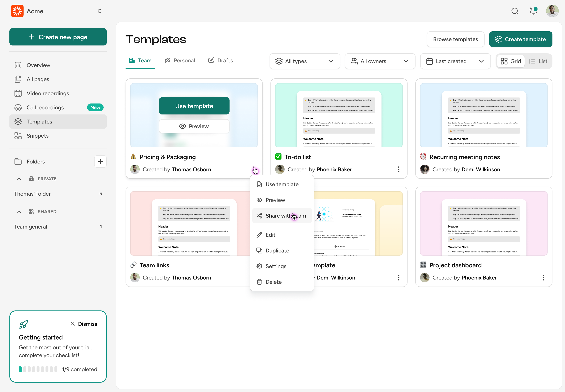Viewport: 565px width, 392px height.
Task: Click the New badge on Call recordings
Action: (x=95, y=108)
